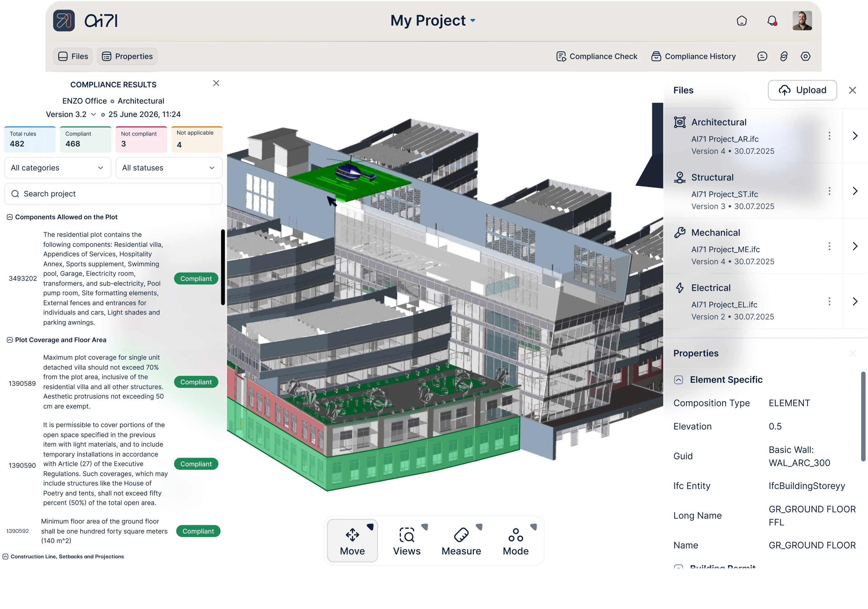
Task: Open the chat comments icon
Action: click(762, 56)
